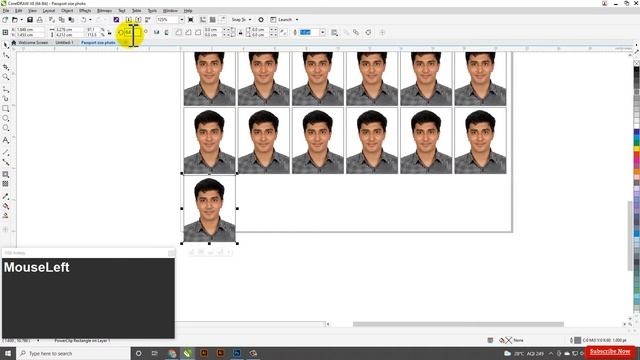Select the Rectangle tool
640x360 pixels.
click(x=6, y=109)
